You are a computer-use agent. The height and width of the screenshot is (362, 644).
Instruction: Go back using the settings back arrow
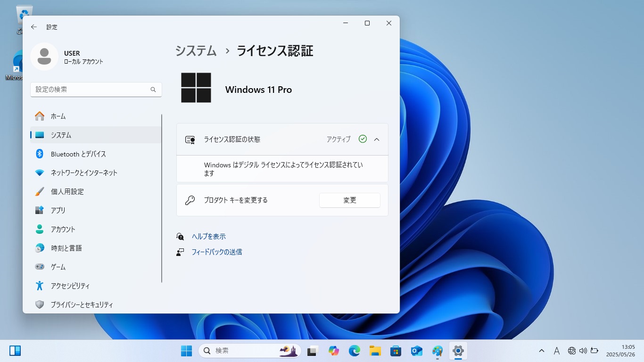click(x=34, y=27)
